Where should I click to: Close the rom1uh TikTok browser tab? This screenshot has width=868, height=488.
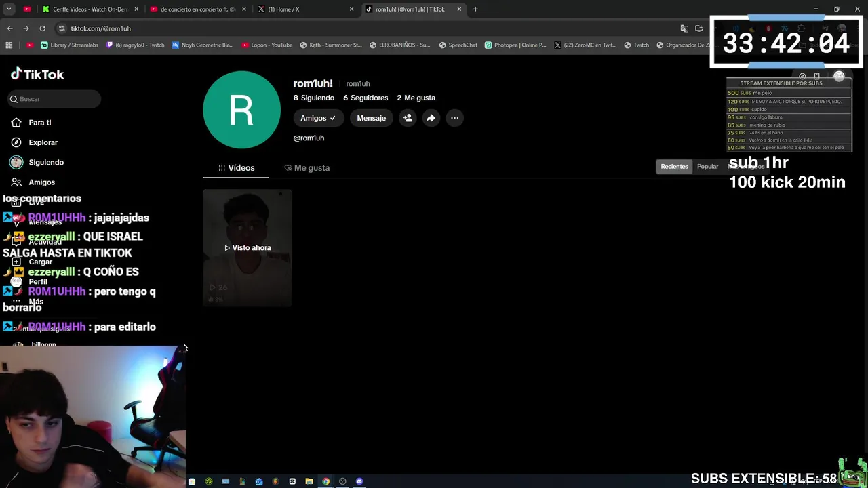459,9
